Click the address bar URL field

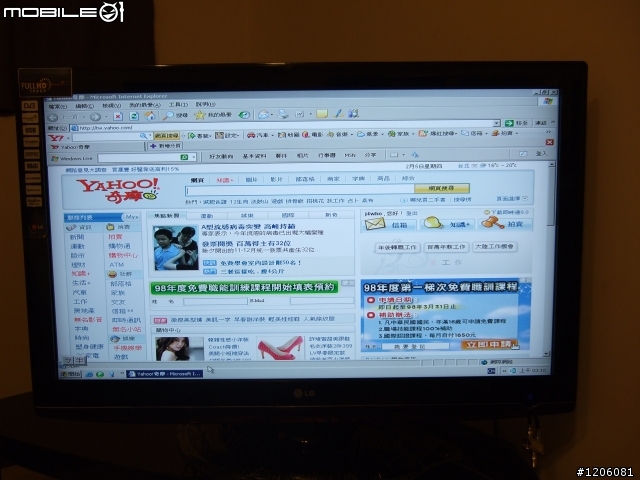[x=286, y=125]
